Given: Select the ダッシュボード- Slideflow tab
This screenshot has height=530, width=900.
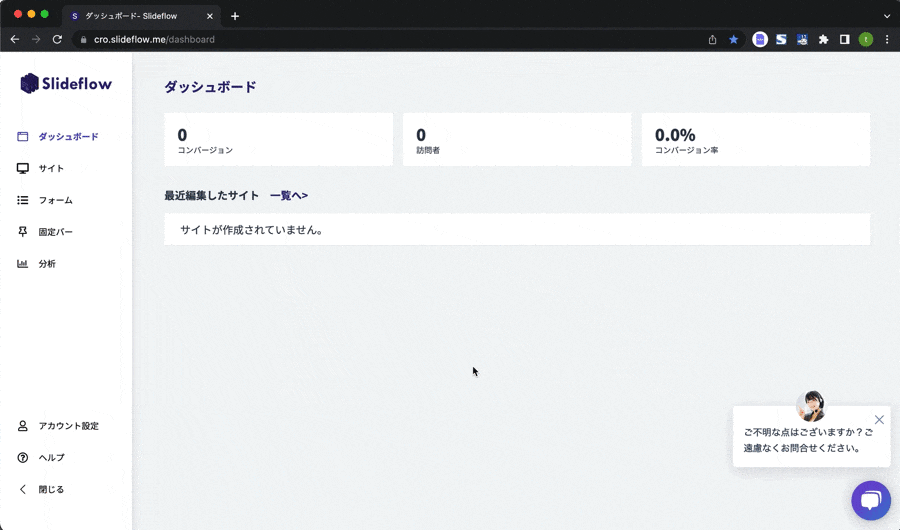Looking at the screenshot, I should click(x=141, y=16).
